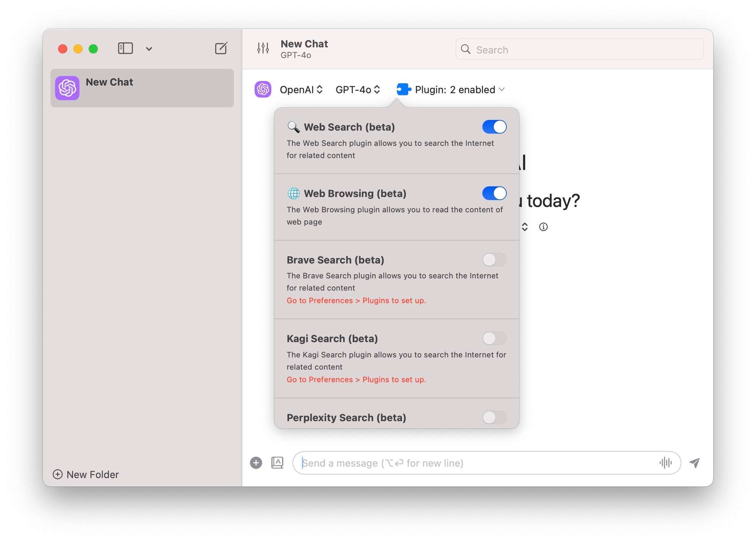756x543 pixels.
Task: Click the info icon near welcome text
Action: click(543, 227)
